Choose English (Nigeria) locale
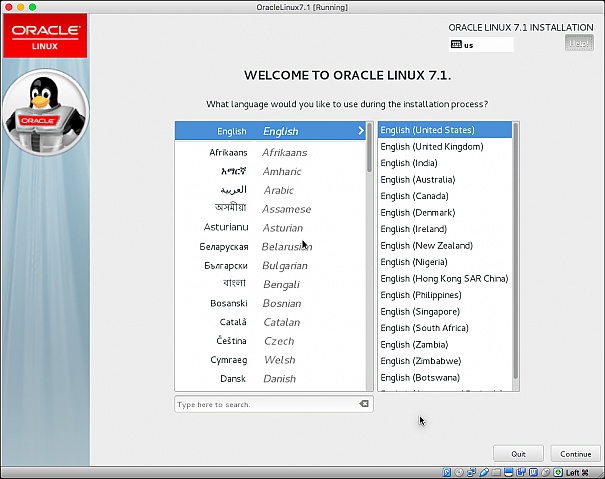 [x=445, y=262]
